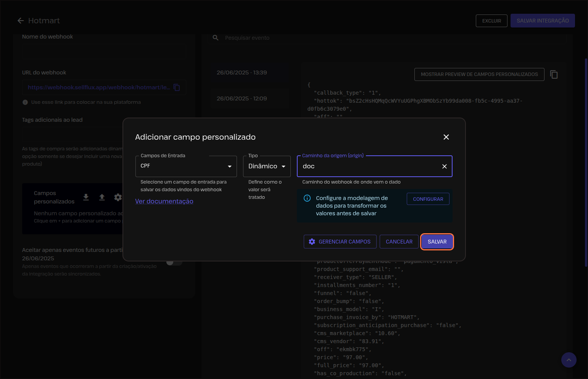Clear the Caminho da origem field

(444, 166)
